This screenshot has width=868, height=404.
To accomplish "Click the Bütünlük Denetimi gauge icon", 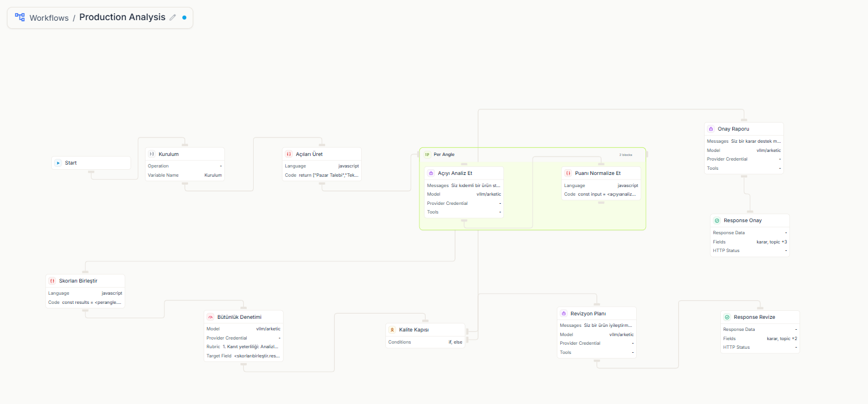I will (x=211, y=317).
